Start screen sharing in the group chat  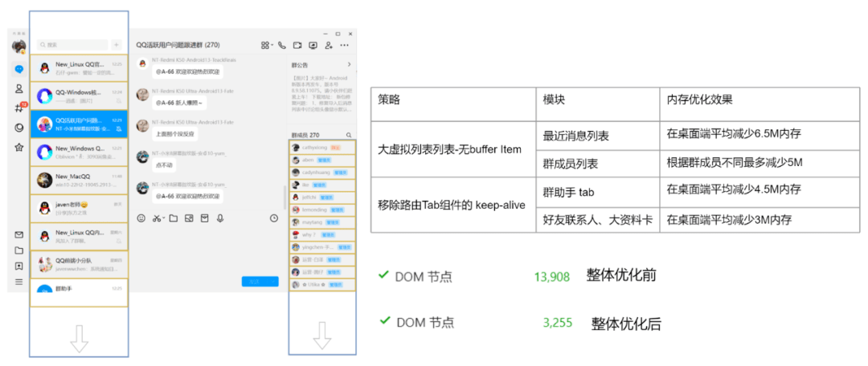(x=313, y=45)
